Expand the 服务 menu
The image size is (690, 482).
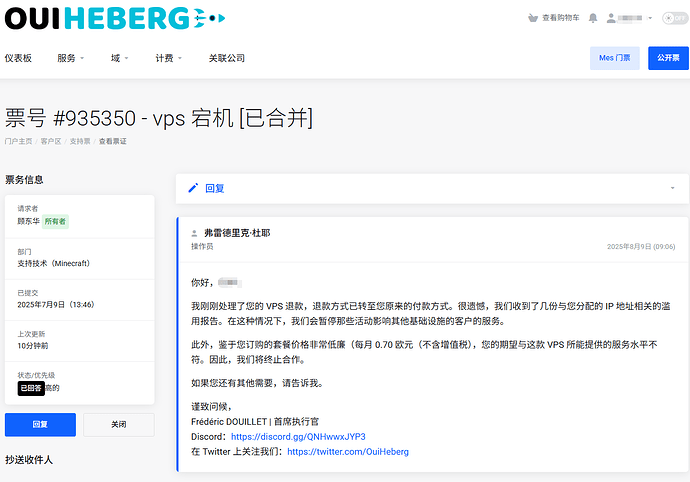click(x=70, y=58)
